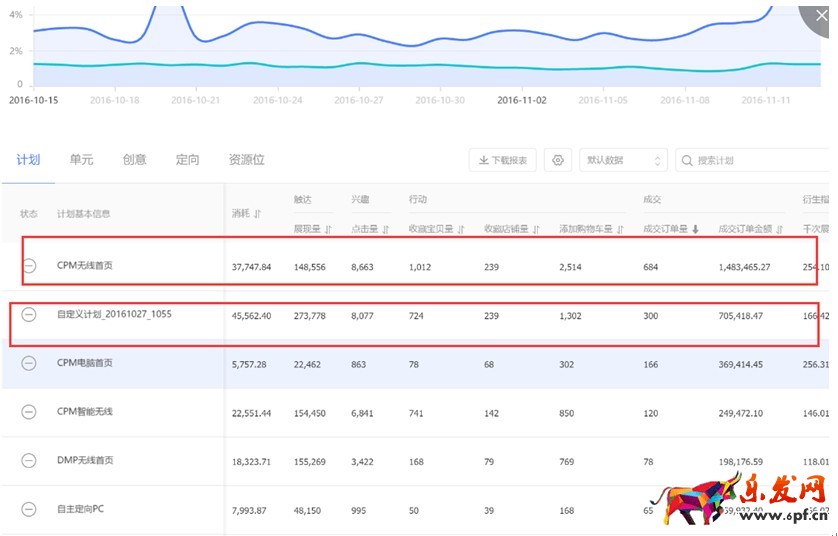Click status icon of 自定义计划_20161027_1055
The width and height of the screenshot is (838, 536).
29,314
